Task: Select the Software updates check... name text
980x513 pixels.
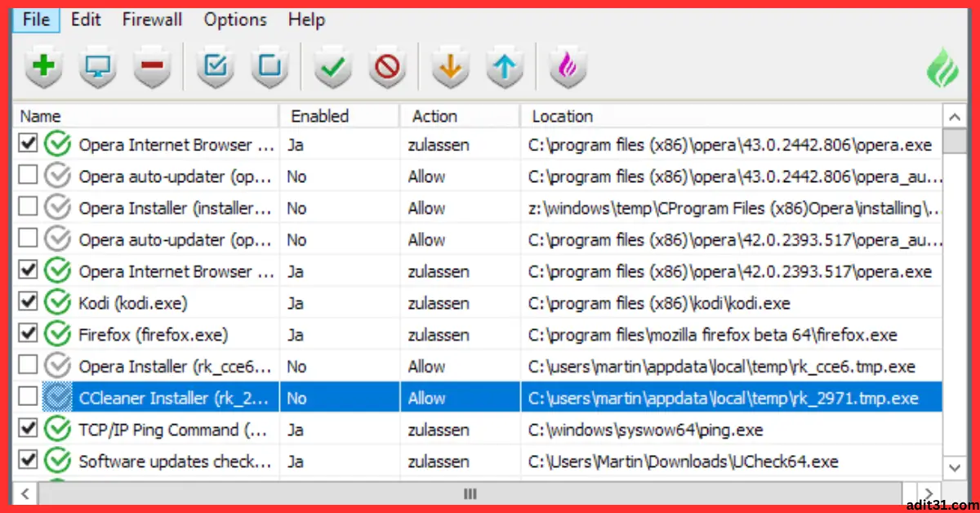Action: (x=176, y=462)
